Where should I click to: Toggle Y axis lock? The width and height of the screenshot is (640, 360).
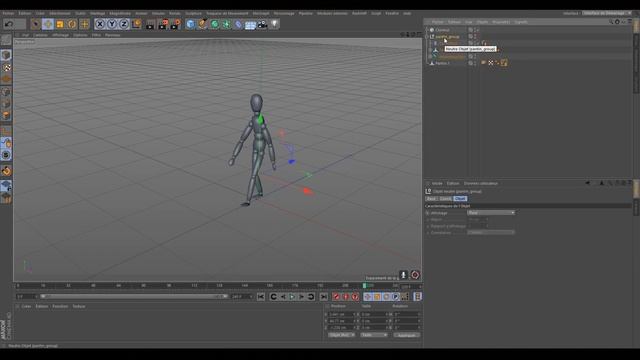112,24
